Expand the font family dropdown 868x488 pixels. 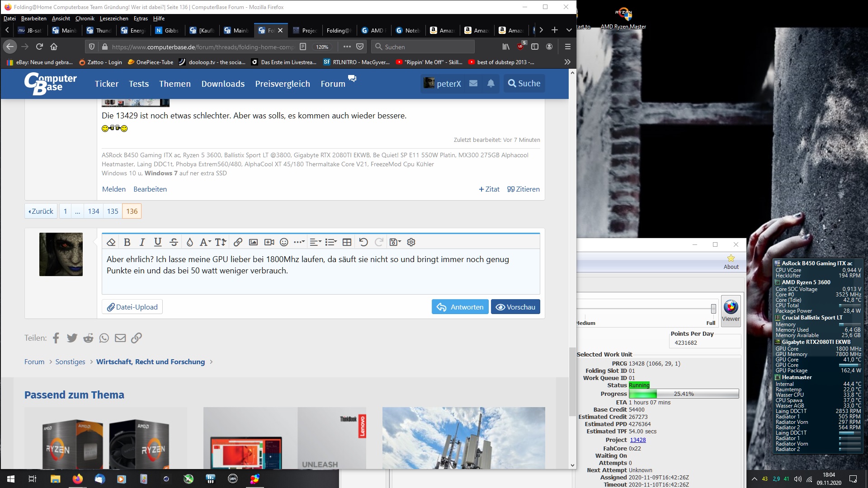(x=205, y=242)
